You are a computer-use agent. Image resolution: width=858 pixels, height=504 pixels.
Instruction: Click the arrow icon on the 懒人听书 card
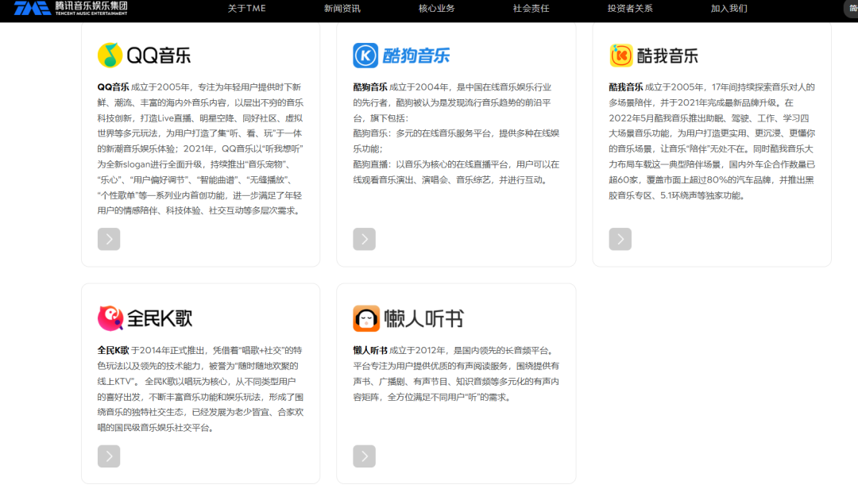pyautogui.click(x=364, y=456)
